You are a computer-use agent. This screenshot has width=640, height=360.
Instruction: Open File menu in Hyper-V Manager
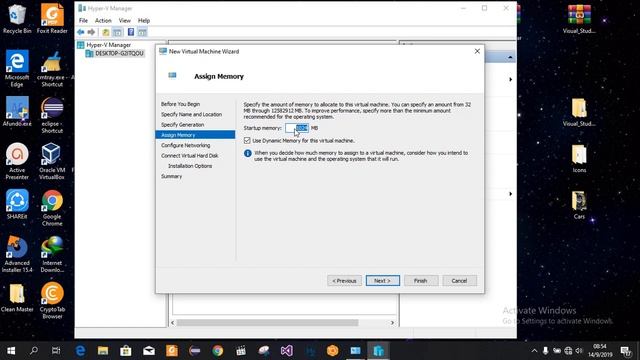click(x=83, y=20)
